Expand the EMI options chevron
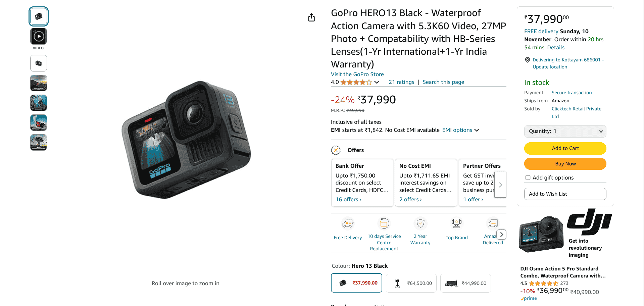This screenshot has height=306, width=644. click(477, 130)
